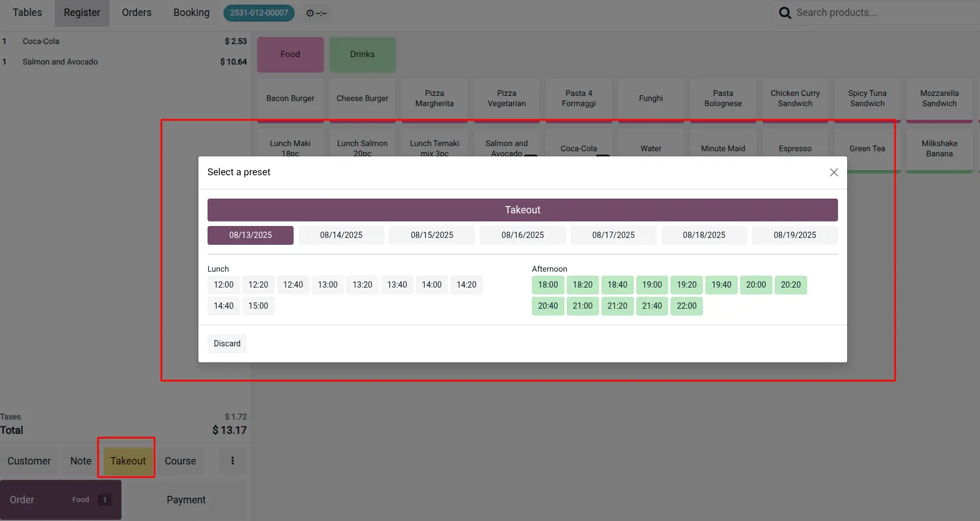Filter by the green Drinks category
Screen dimensions: 980x521
(x=362, y=54)
